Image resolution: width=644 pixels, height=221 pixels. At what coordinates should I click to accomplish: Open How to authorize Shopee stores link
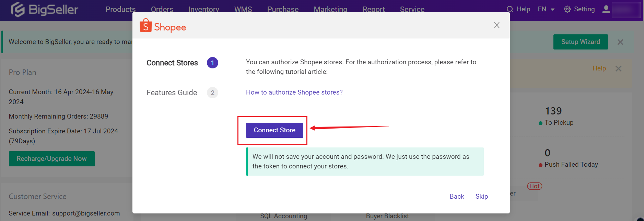click(294, 92)
